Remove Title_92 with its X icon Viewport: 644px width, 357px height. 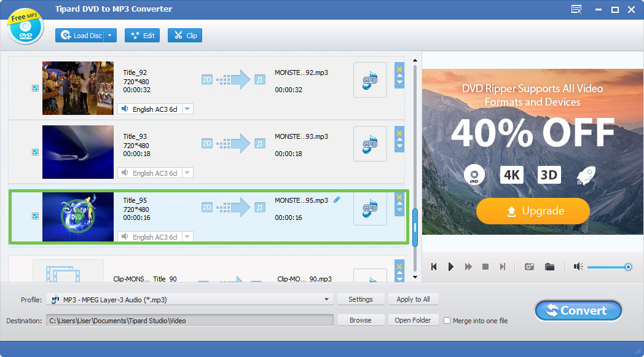click(399, 69)
